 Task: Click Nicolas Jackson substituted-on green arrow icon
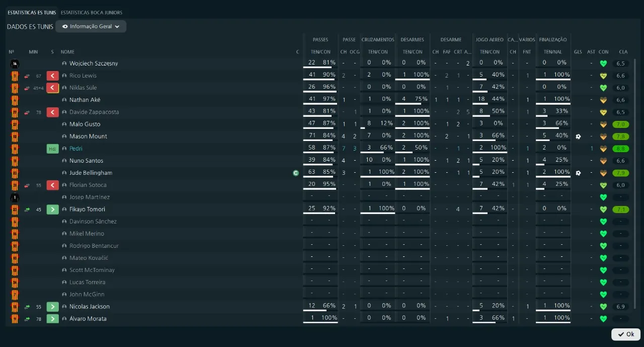53,306
